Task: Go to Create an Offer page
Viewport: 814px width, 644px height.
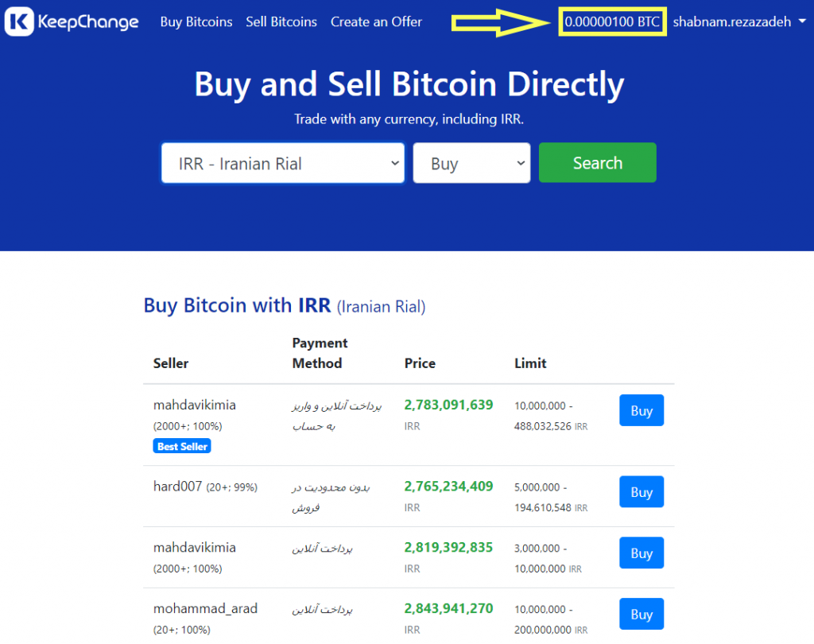Action: 376,22
